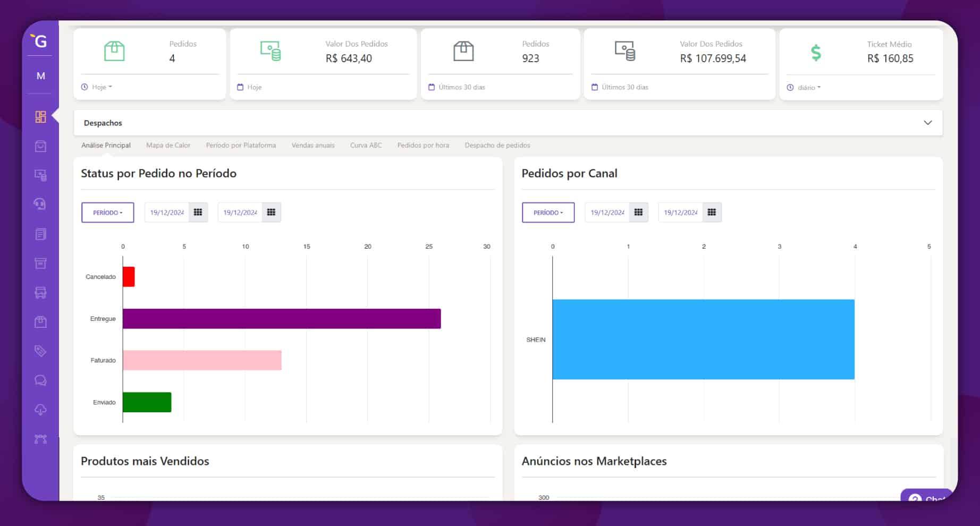Click the red Cancelado bar
This screenshot has height=526, width=980.
point(129,277)
